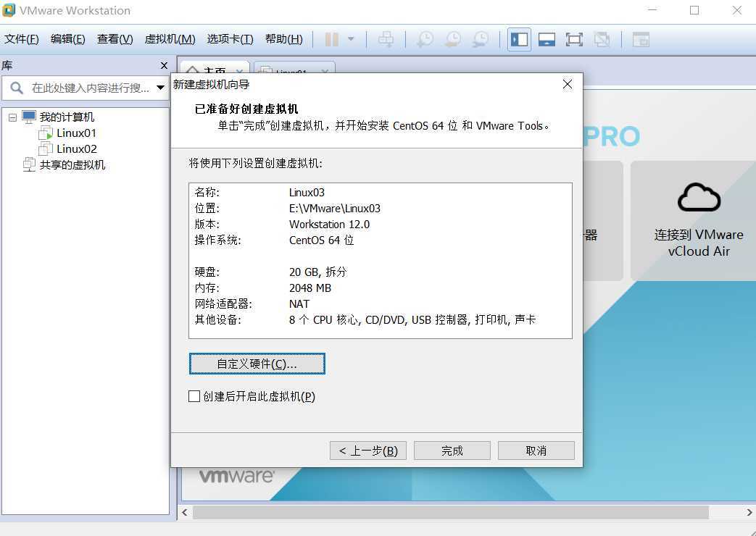Collapse the 我的计算机 tree node

click(12, 117)
